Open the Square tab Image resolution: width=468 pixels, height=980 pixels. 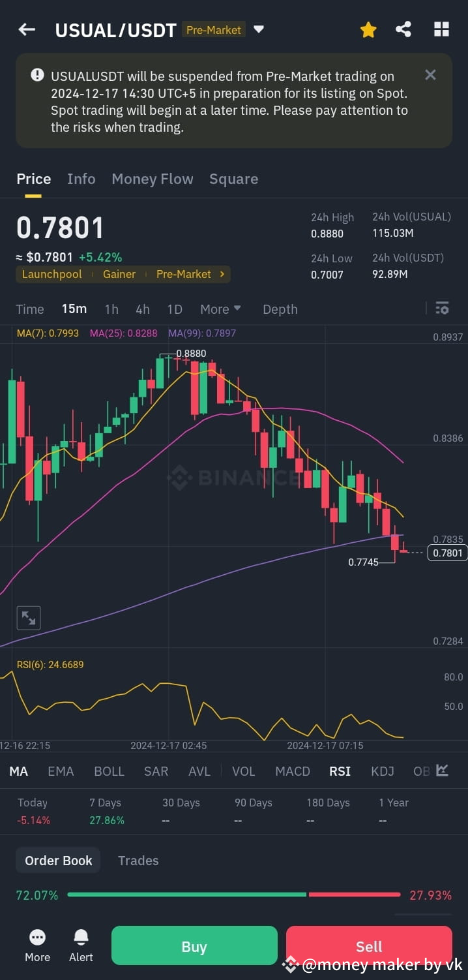(x=233, y=179)
